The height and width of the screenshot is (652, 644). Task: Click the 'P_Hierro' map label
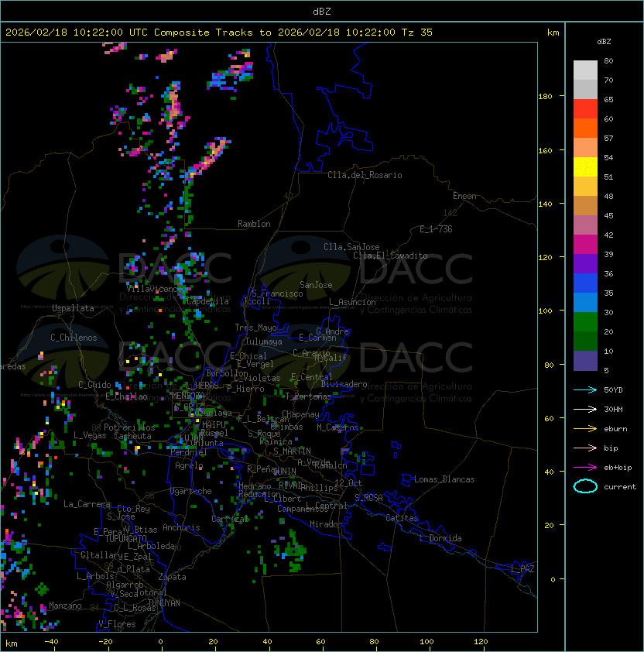pyautogui.click(x=245, y=389)
